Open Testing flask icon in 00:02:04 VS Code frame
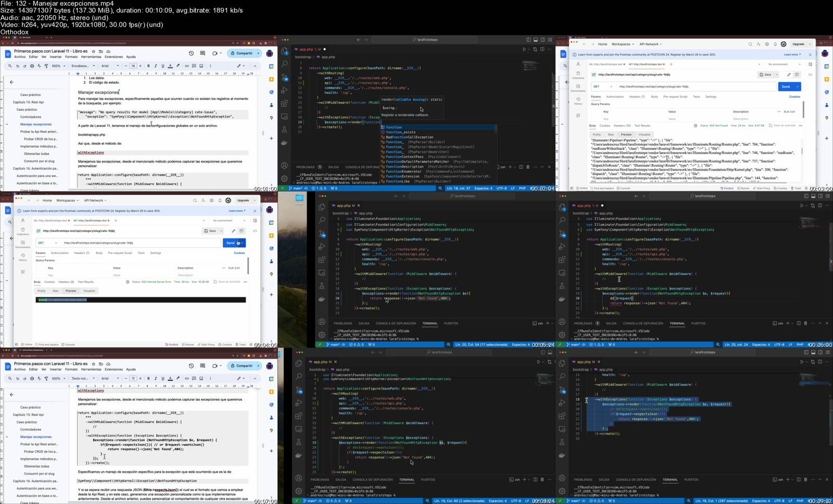This screenshot has height=504, width=833. [284, 129]
